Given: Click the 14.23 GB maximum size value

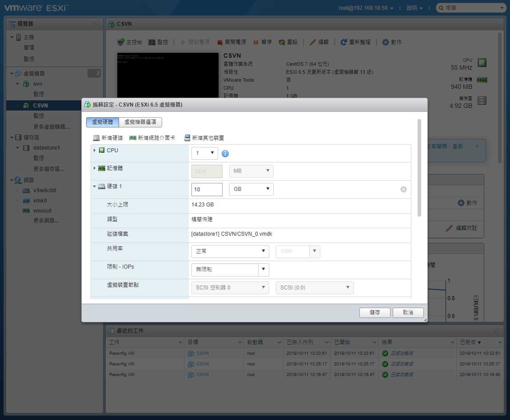Looking at the screenshot, I should (x=203, y=205).
